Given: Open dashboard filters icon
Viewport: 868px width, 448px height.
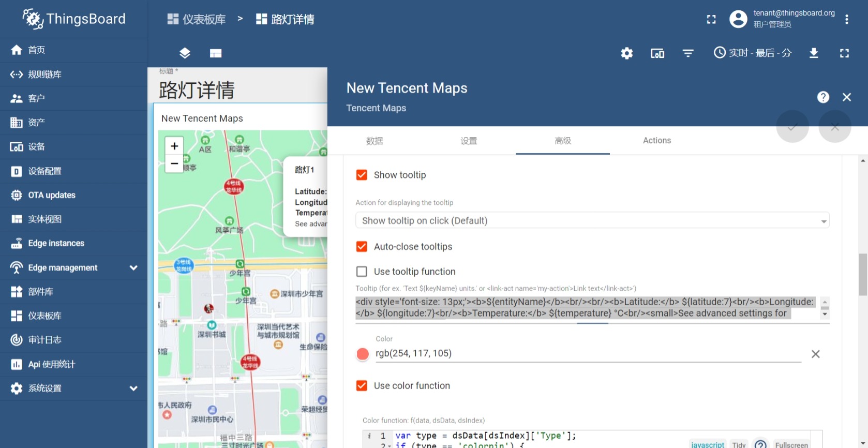Looking at the screenshot, I should [x=688, y=53].
